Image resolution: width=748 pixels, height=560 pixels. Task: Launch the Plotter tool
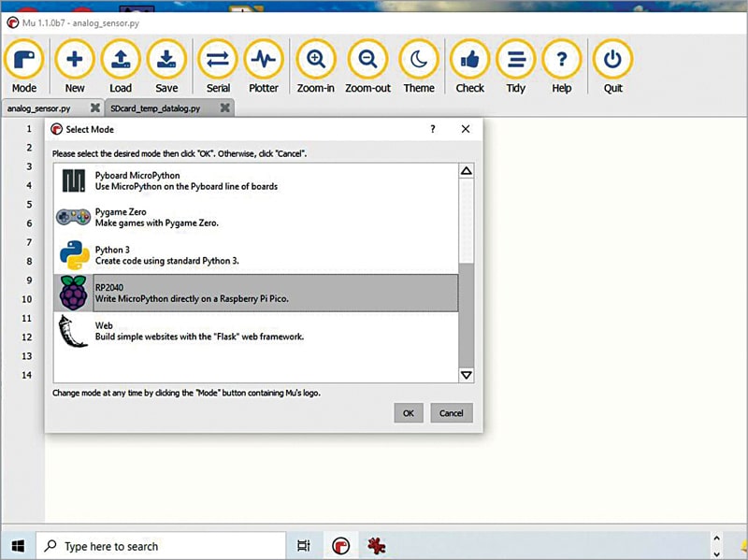pos(264,61)
